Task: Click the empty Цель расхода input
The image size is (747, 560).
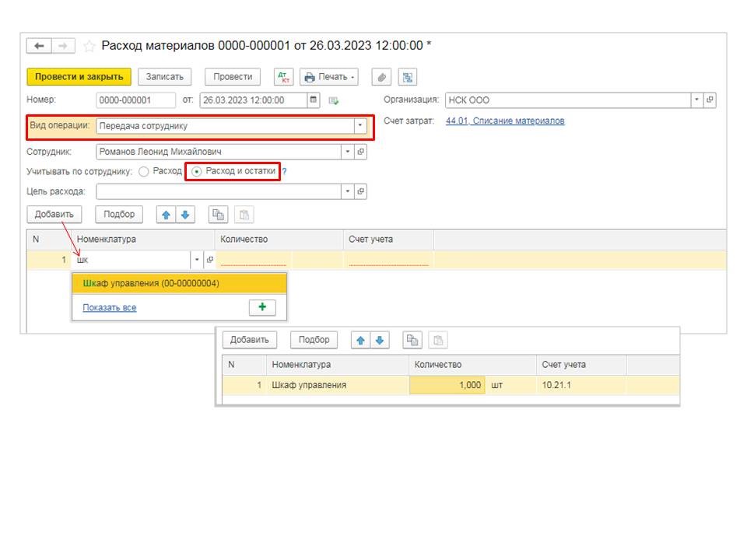Action: coord(219,191)
